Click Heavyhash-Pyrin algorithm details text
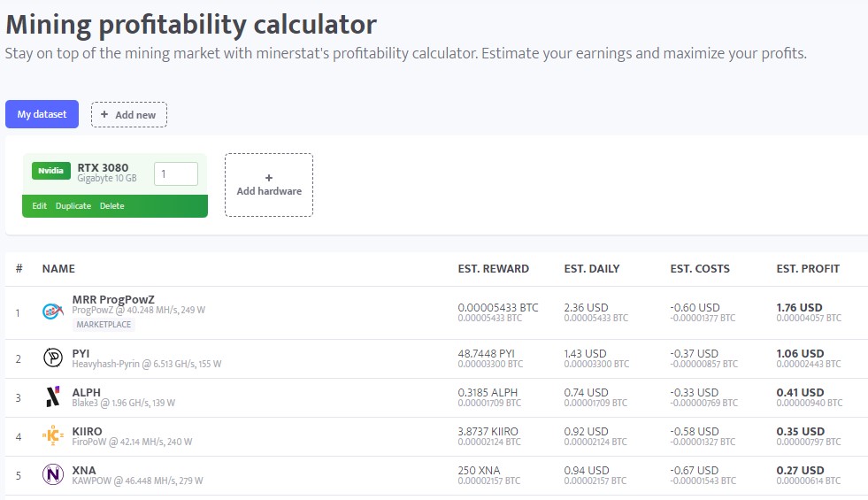Image resolution: width=868 pixels, height=500 pixels. pos(147,364)
